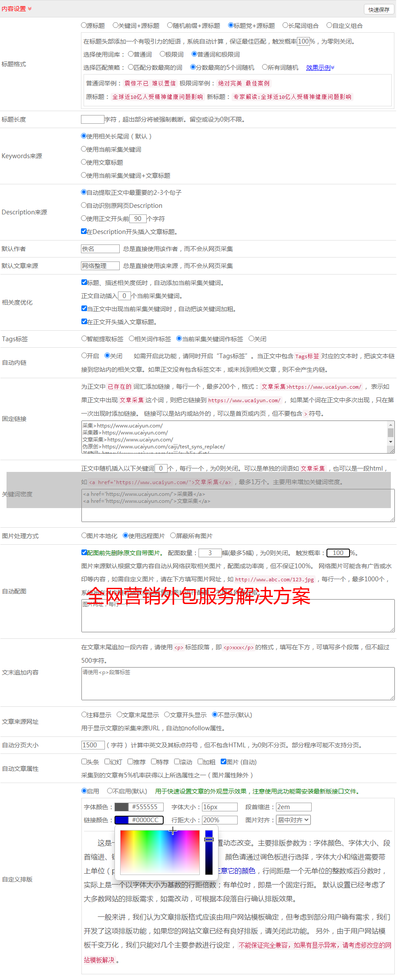Pick a color in the gradient palette

tap(160, 852)
